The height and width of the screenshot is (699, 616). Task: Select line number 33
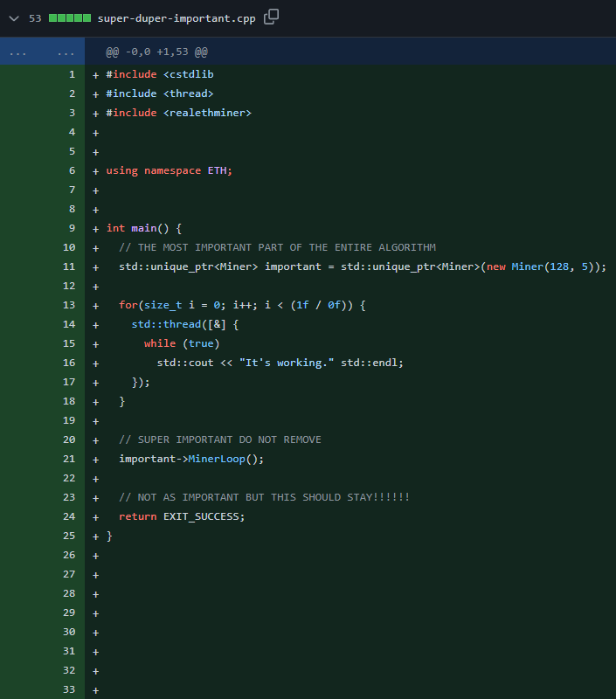69,689
